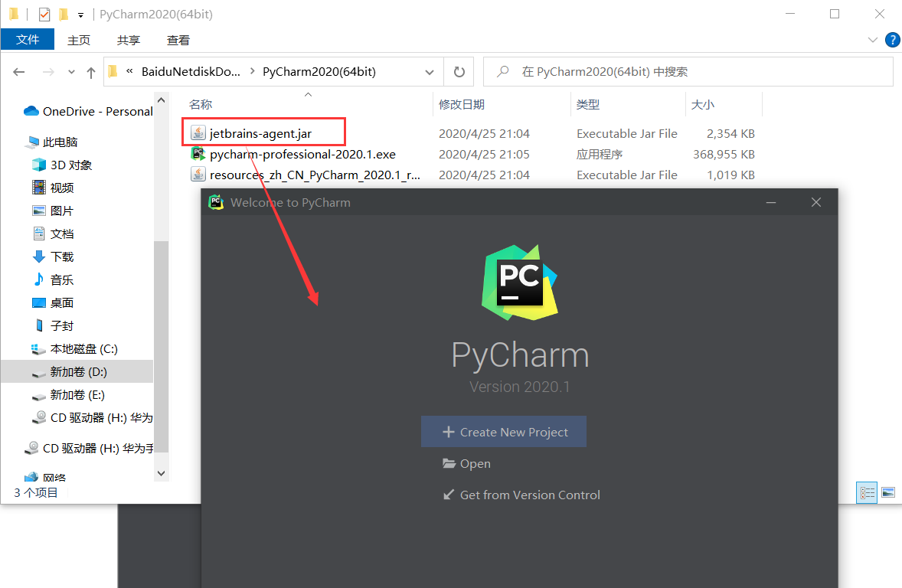Click the Explorer back arrow

[19, 72]
